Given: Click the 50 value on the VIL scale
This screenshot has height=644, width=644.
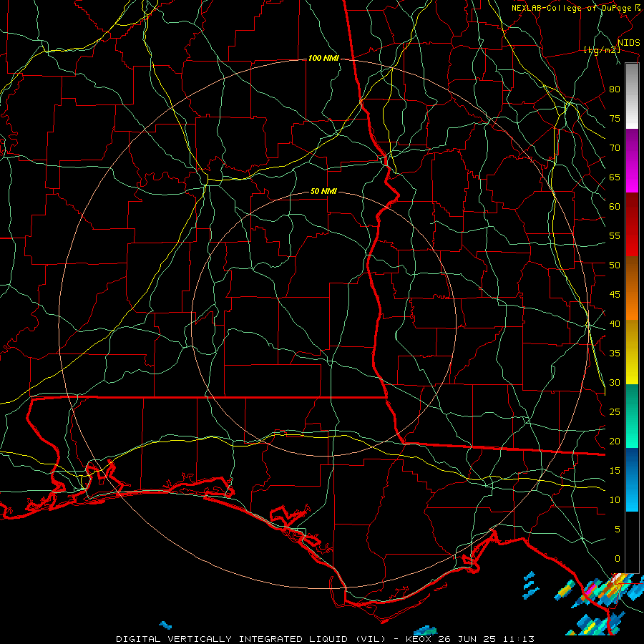Looking at the screenshot, I should [615, 265].
